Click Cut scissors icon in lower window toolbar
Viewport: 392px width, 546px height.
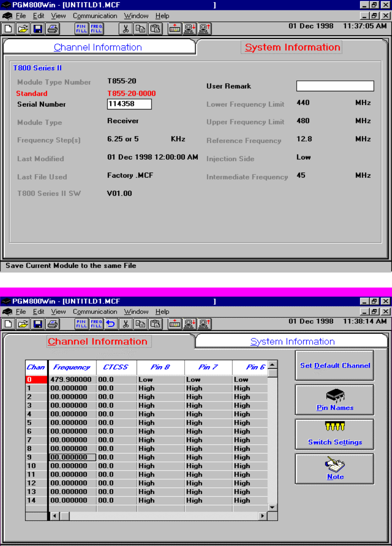coord(126,323)
